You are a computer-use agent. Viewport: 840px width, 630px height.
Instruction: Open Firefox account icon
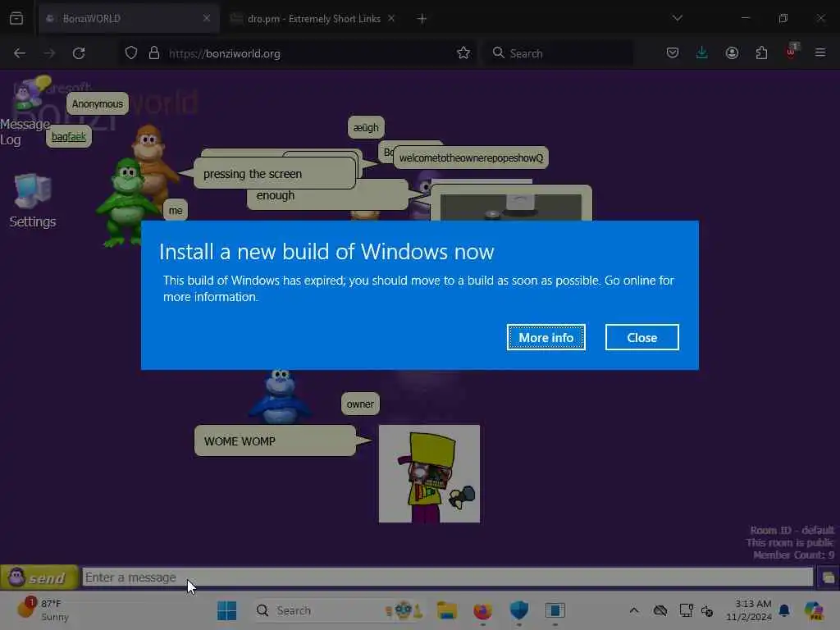(x=732, y=53)
